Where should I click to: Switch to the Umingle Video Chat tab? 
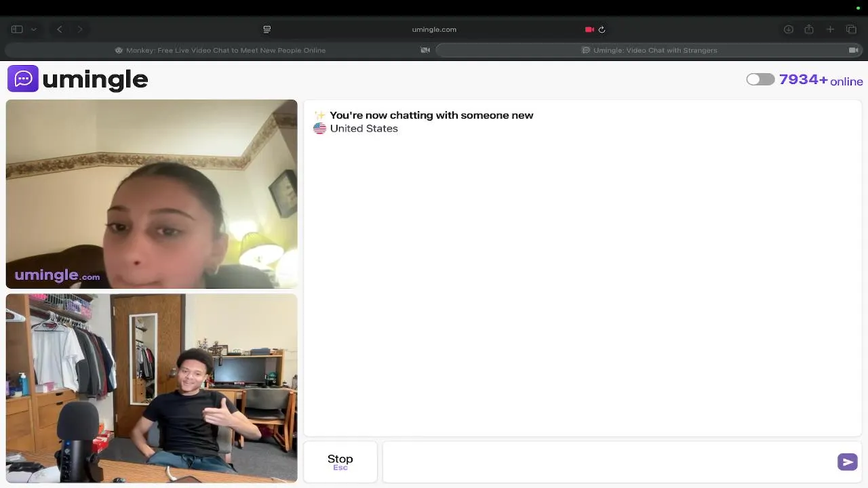coord(650,50)
